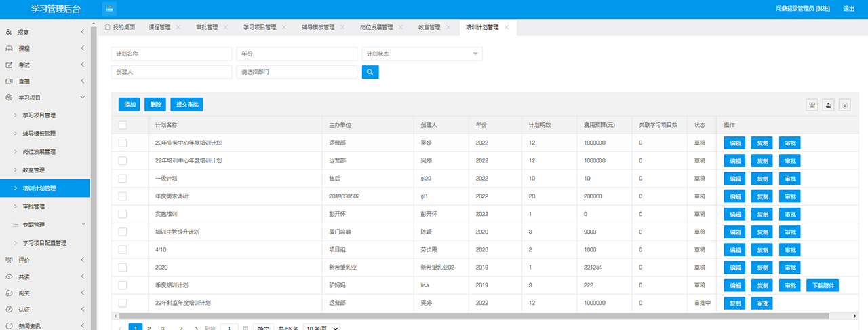Click the 直播 camera icon in sidebar
This screenshot has width=868, height=330.
tap(9, 81)
